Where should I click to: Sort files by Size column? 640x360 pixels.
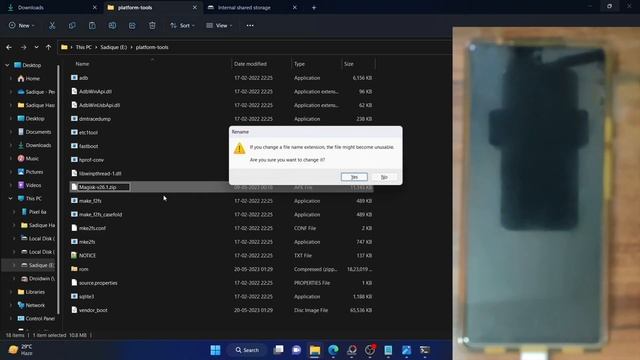coord(349,64)
